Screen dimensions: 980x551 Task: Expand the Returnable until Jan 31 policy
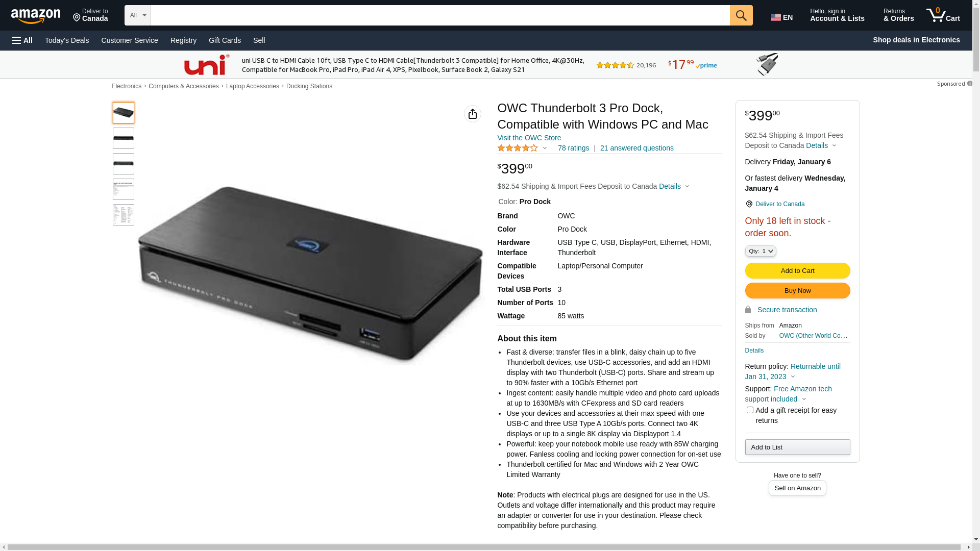(793, 371)
